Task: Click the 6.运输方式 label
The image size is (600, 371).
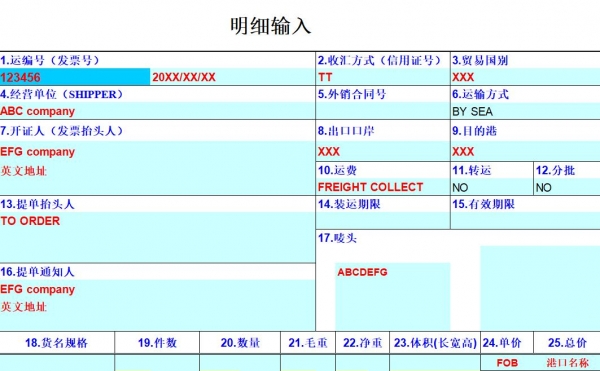Action: coord(480,94)
